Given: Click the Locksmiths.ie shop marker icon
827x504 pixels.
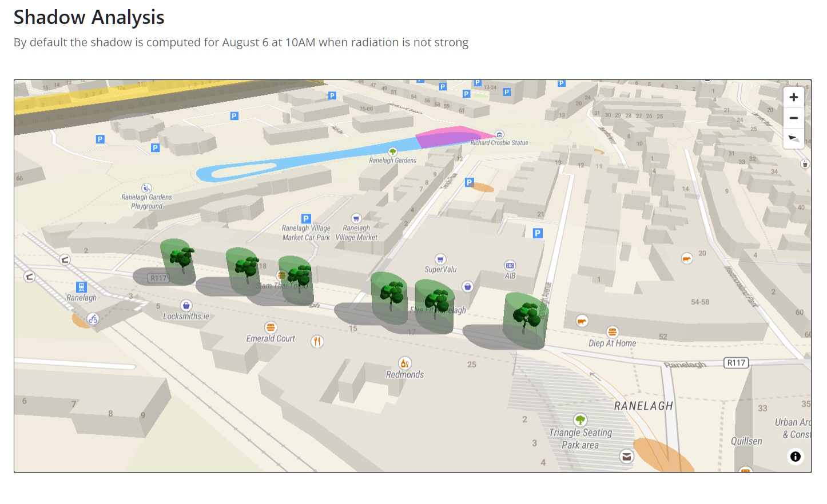Looking at the screenshot, I should [x=186, y=306].
